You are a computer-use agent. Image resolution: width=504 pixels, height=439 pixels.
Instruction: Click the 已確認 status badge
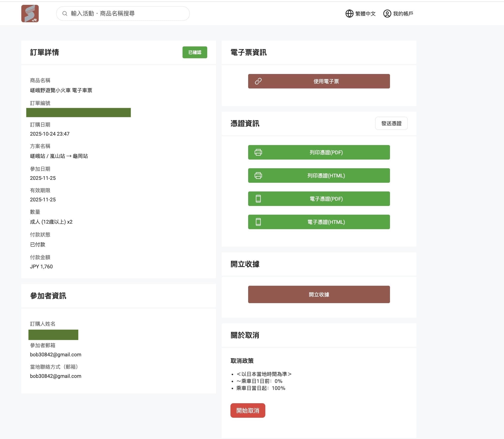coord(194,52)
